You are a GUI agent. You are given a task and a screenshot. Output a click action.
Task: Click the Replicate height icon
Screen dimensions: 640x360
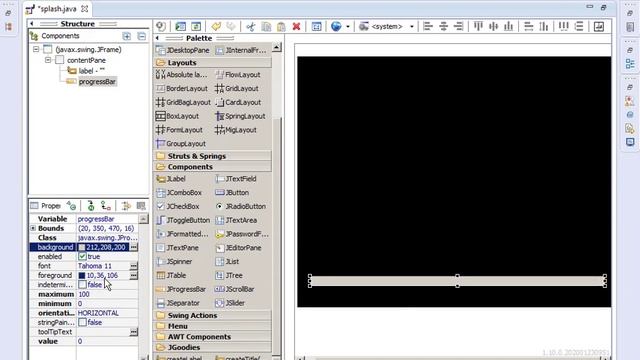[x=544, y=27]
